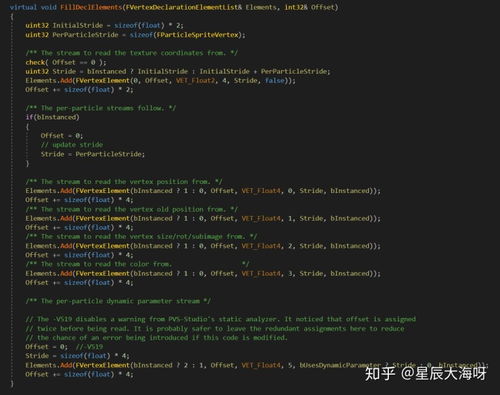500x395 pixels.
Task: Place cursor on check( Offset == 0 ) line
Action: click(x=66, y=62)
